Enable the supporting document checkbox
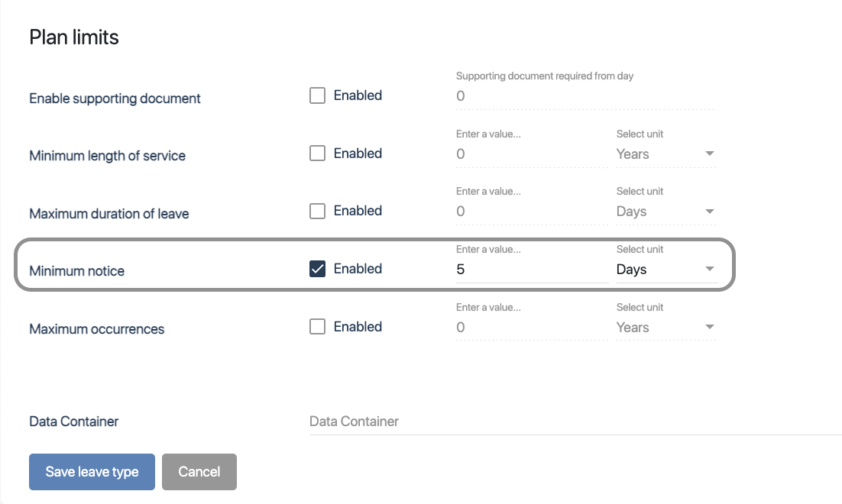Image resolution: width=842 pixels, height=504 pixels. coord(318,96)
